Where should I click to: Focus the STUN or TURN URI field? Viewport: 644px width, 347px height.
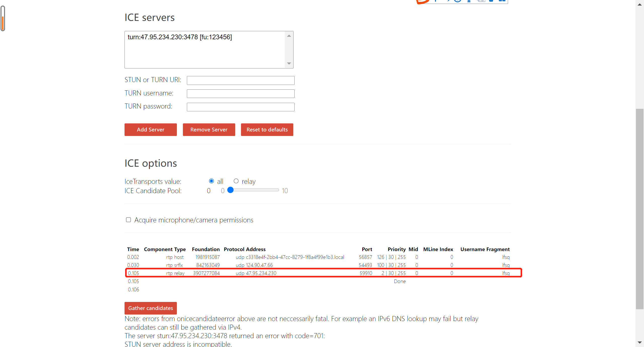[240, 80]
